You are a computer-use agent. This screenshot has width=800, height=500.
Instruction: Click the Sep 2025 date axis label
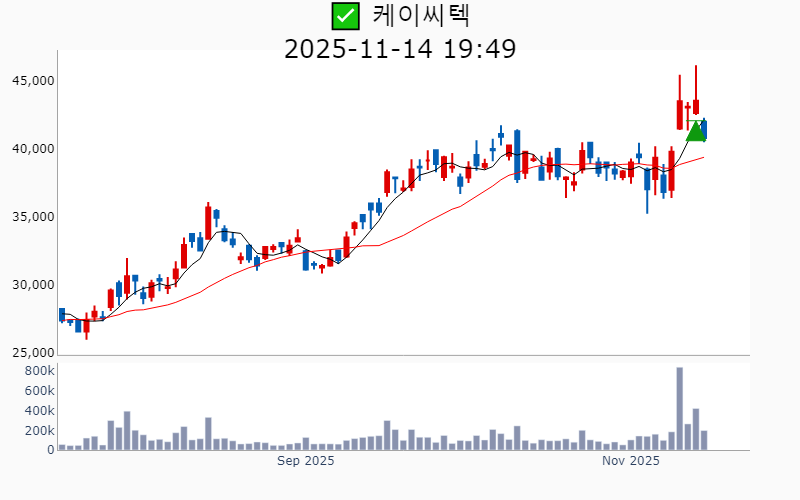pyautogui.click(x=305, y=461)
